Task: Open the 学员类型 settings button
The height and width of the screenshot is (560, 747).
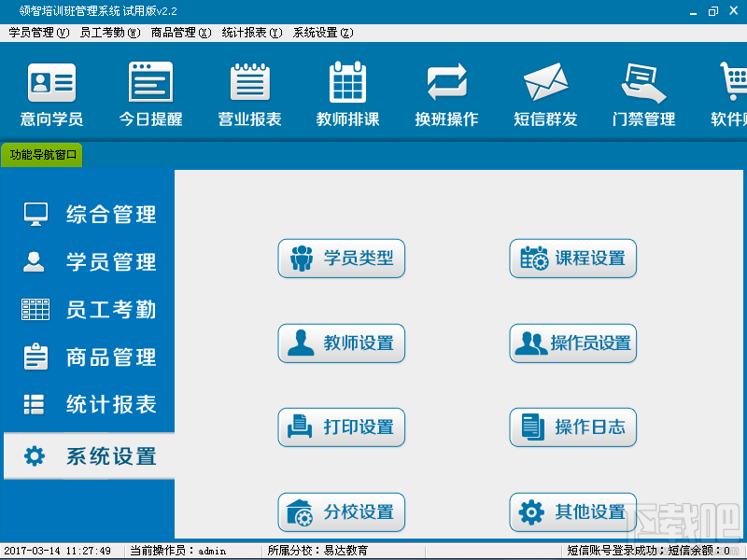Action: coord(342,259)
